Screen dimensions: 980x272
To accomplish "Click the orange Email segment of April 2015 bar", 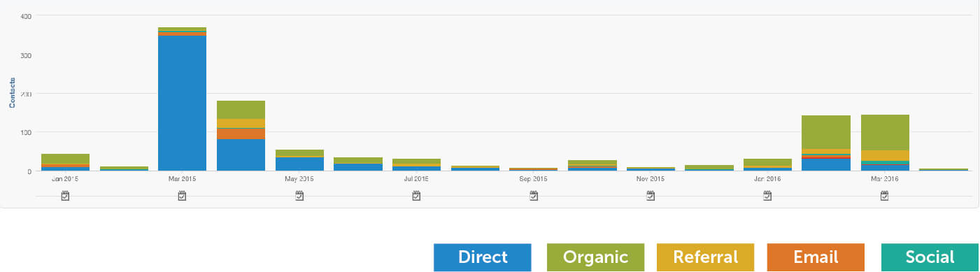I will coord(241,134).
